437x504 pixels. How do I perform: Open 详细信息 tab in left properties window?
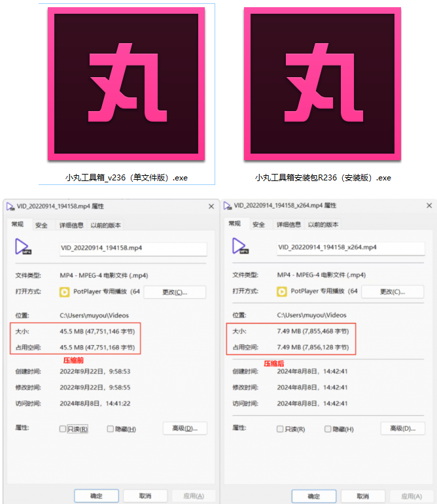coord(71,226)
